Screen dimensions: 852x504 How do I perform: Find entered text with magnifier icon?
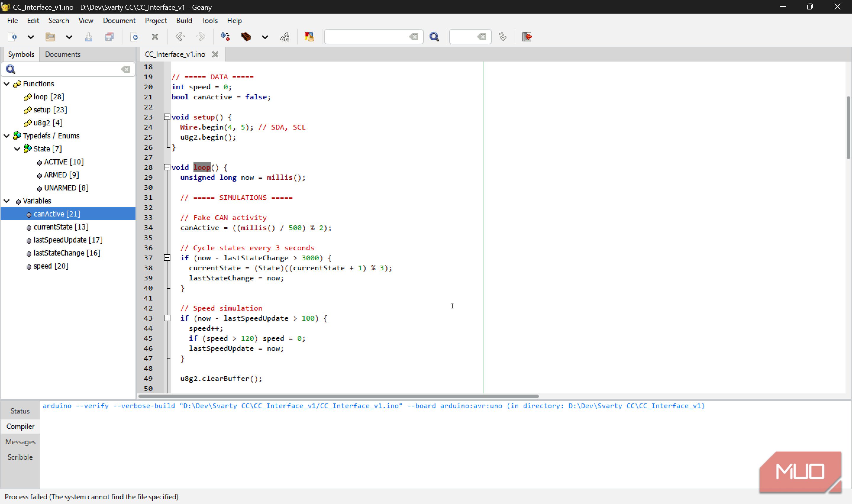tap(434, 37)
